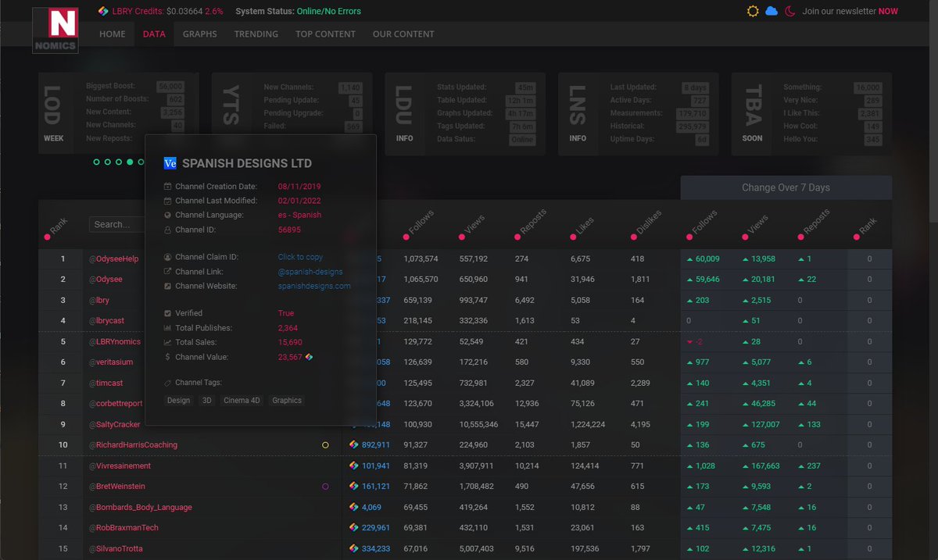Click the Channel Creation Date calendar icon
This screenshot has height=560, width=938.
click(x=168, y=187)
